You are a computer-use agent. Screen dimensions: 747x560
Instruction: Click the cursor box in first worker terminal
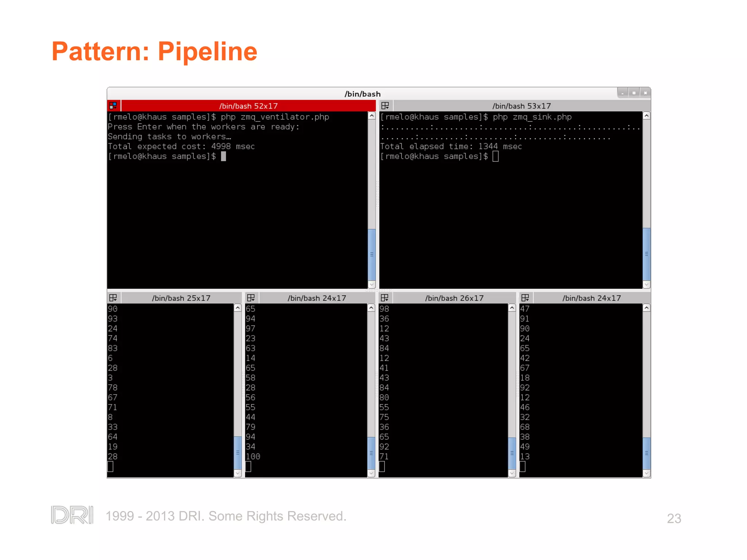(111, 467)
